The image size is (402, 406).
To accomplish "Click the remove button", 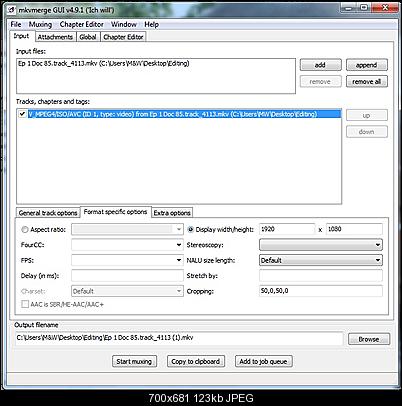I will coord(320,81).
